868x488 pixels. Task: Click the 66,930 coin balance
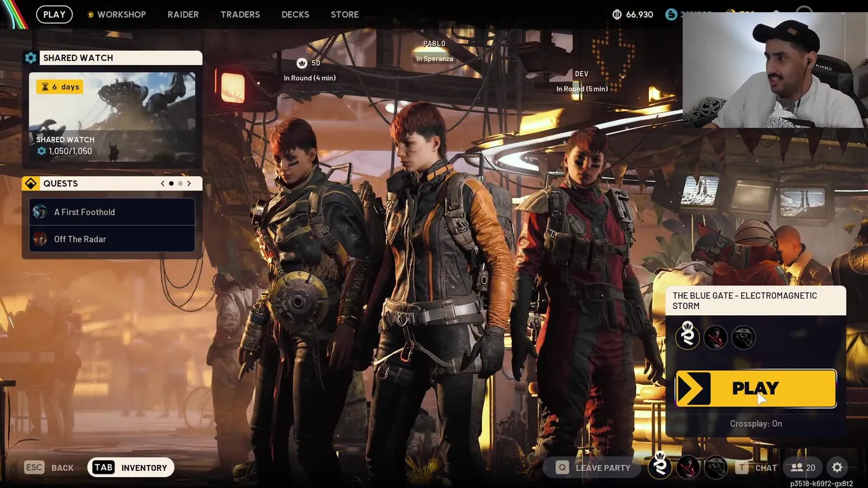[x=639, y=14]
